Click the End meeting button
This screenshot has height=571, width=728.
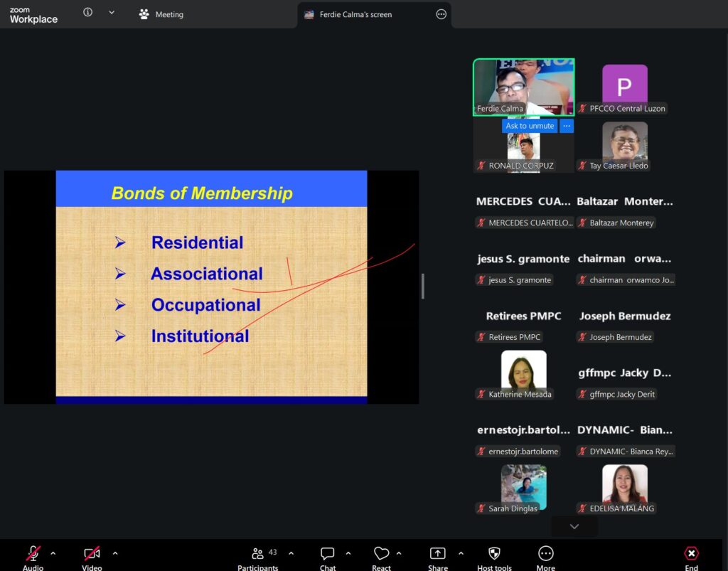(691, 554)
